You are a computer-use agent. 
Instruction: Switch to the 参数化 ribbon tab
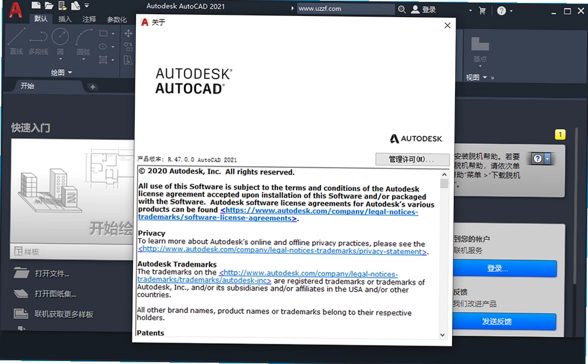pyautogui.click(x=117, y=20)
